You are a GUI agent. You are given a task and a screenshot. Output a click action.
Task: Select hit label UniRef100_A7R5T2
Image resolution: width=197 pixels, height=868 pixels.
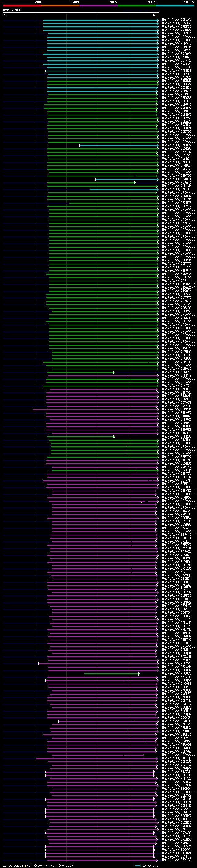click(x=177, y=43)
